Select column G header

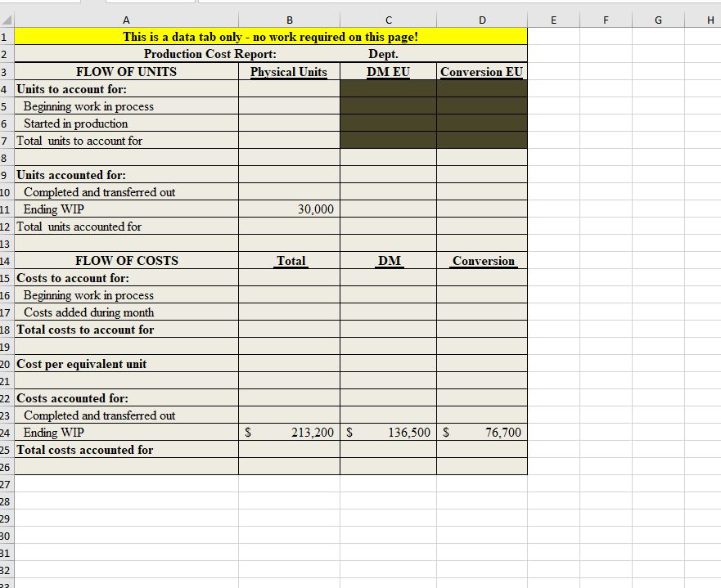658,20
